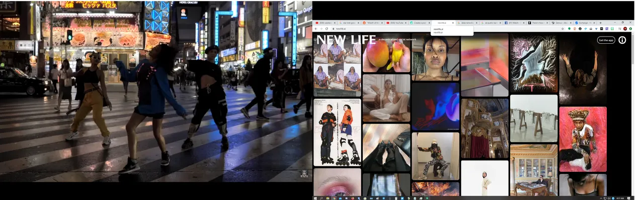Reload the page with the refresh icon
644x200 pixels.
coord(327,29)
